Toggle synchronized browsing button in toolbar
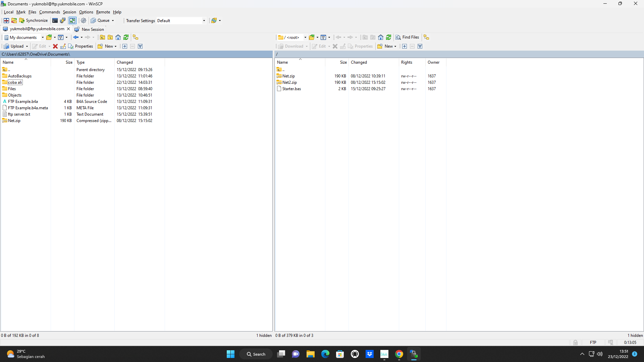This screenshot has height=362, width=644. pos(72,20)
